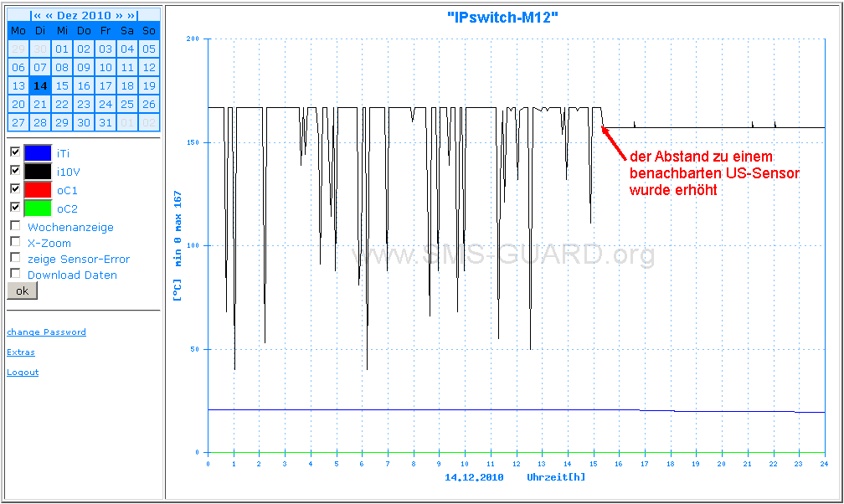Choose day 08 in the calendar
The height and width of the screenshot is (504, 844).
point(62,67)
